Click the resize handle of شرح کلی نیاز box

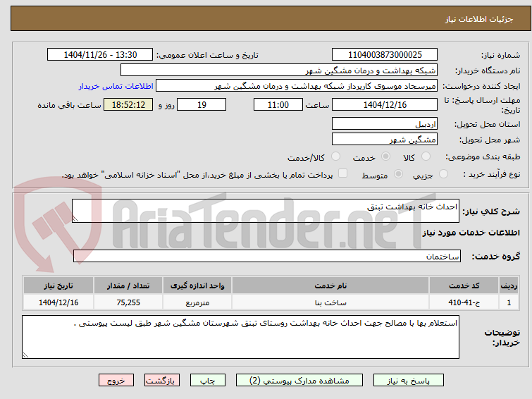pos(75,219)
